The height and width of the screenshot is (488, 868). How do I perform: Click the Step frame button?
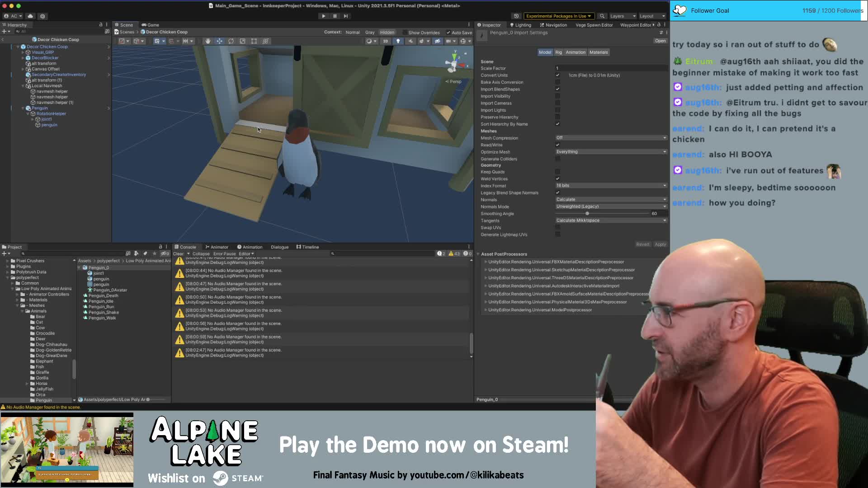(x=346, y=16)
